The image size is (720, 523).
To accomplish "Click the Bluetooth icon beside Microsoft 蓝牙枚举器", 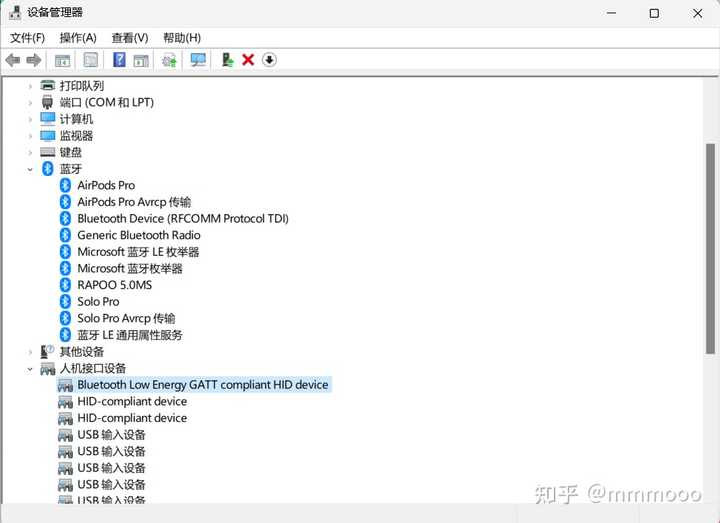I will tap(65, 268).
